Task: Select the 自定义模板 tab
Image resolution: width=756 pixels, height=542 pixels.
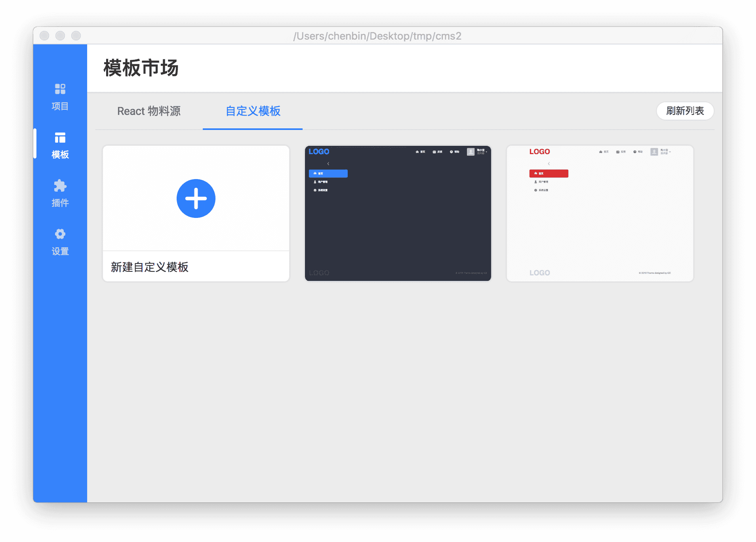Action: pyautogui.click(x=252, y=111)
